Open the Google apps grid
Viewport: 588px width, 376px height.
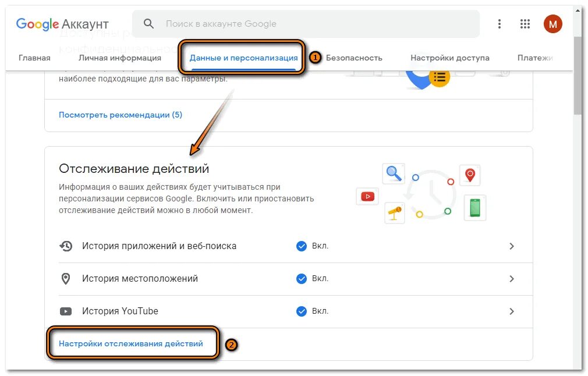click(525, 24)
